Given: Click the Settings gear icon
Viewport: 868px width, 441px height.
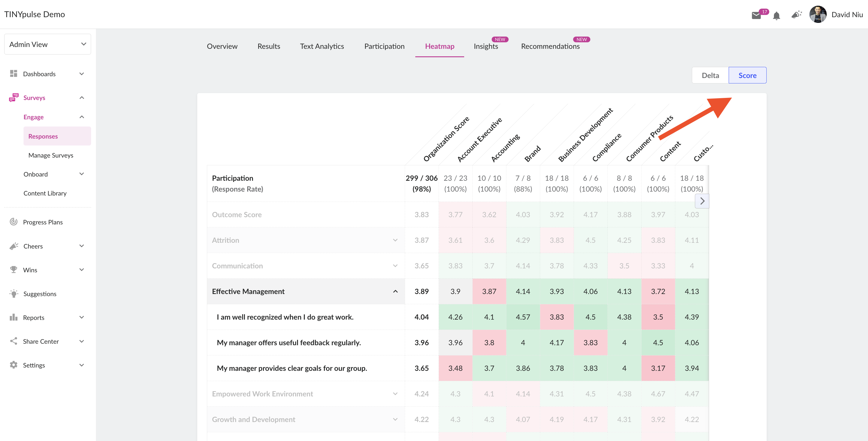Looking at the screenshot, I should point(14,365).
